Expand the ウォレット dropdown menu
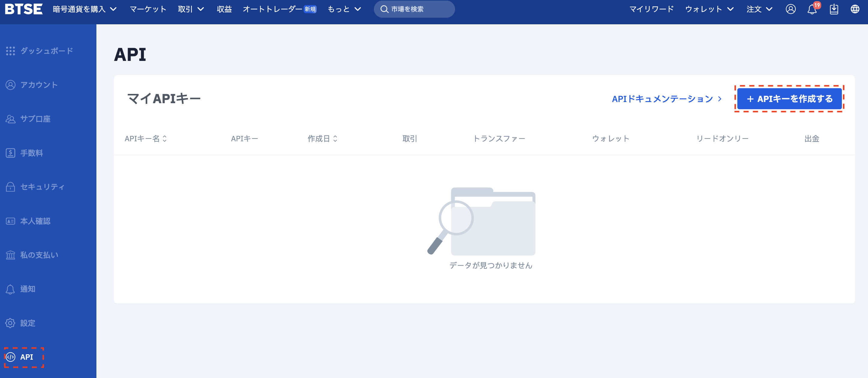 tap(709, 9)
